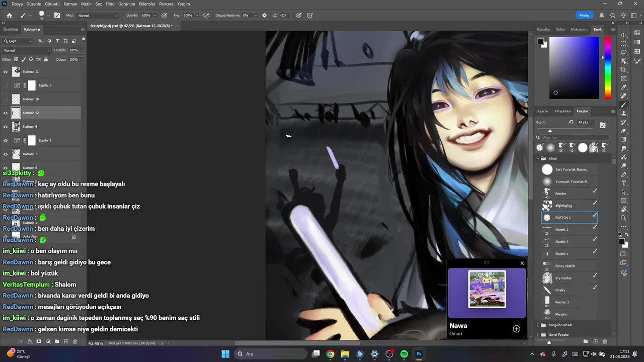The height and width of the screenshot is (362, 644).
Task: Select the Rectangular Marquee tool
Action: coord(624,44)
